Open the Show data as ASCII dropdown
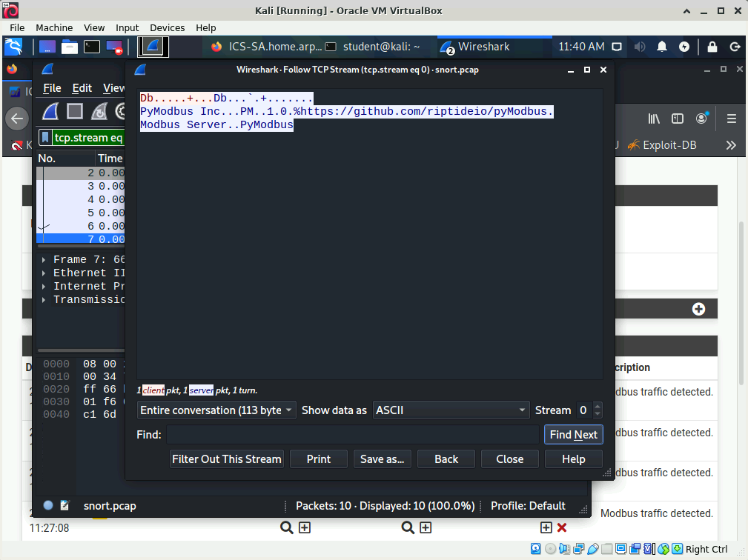This screenshot has width=748, height=560. coord(451,410)
